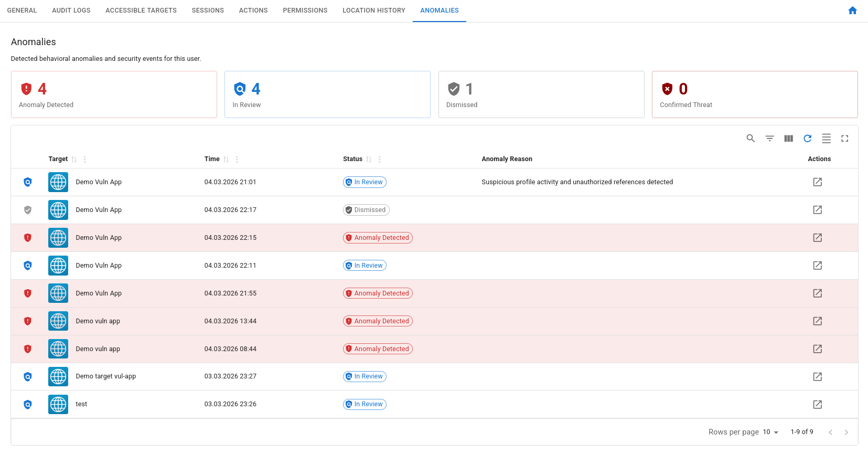Sort the table by Time column
Screen dimensions: 868x454
tap(226, 160)
